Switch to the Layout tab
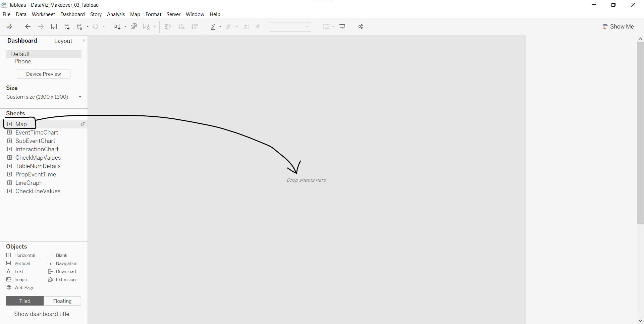The image size is (644, 324). coord(63,41)
